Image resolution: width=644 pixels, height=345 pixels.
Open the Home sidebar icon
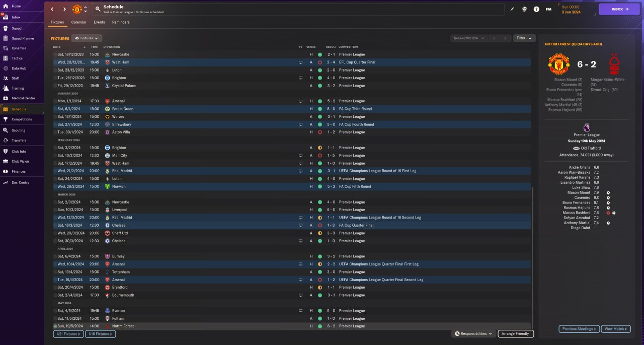[x=6, y=6]
